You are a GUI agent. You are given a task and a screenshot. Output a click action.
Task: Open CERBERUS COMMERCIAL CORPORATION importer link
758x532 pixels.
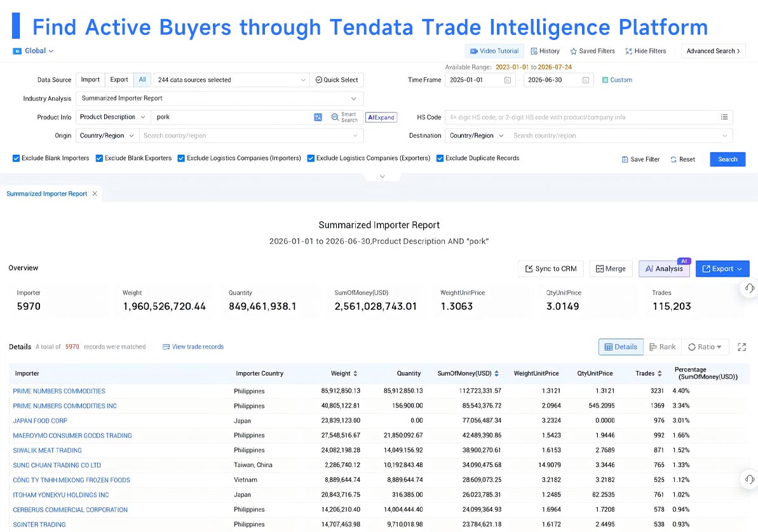[70, 510]
